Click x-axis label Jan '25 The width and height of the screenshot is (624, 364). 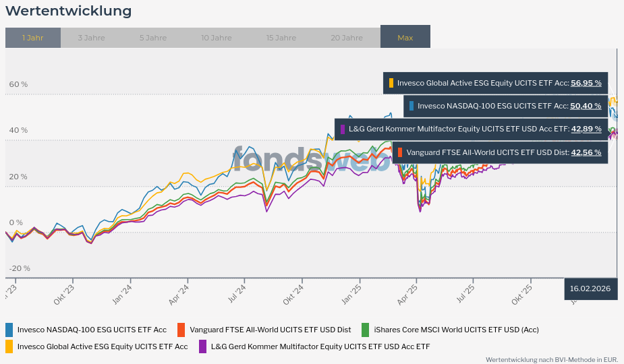pos(351,295)
